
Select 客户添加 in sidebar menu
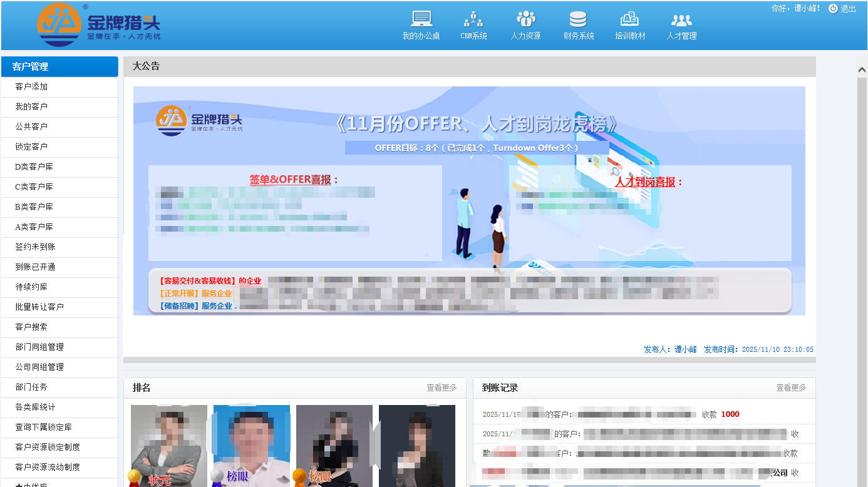[31, 87]
